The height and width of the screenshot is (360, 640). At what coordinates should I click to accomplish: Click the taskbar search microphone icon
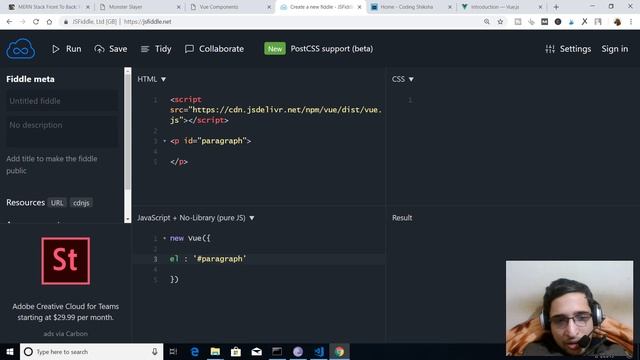tap(155, 351)
